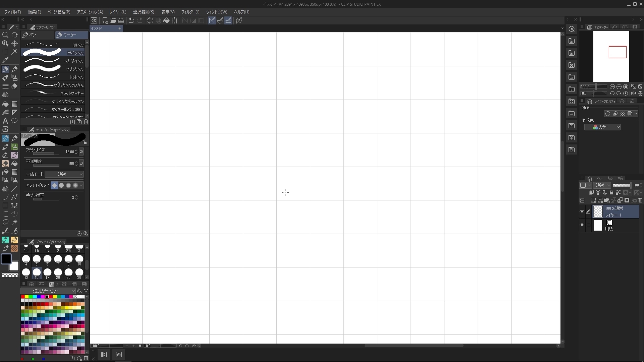
Task: Select the Text tool
Action: 5,121
